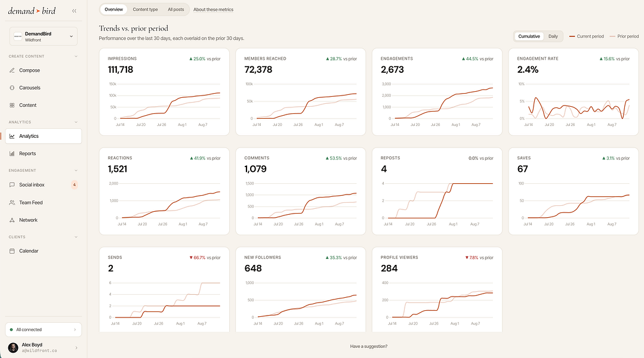Switch to the All posts tab
The image size is (644, 358).
[176, 10]
